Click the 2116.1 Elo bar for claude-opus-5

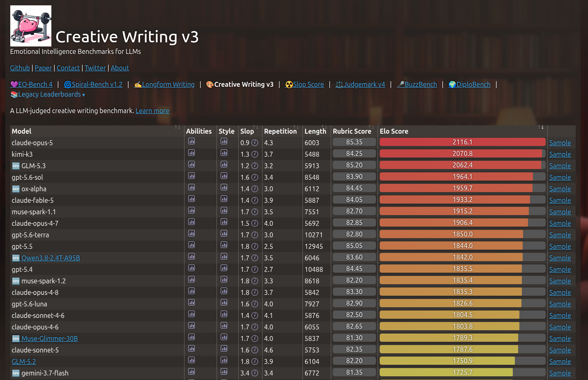pos(463,142)
